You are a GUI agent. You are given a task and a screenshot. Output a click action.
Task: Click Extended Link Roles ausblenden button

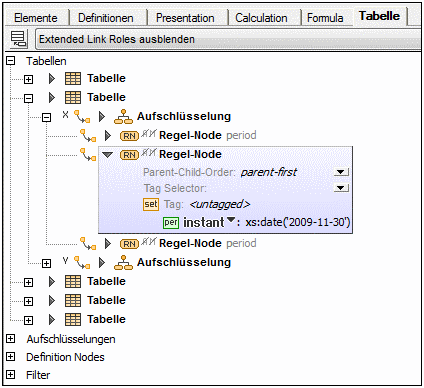click(228, 39)
